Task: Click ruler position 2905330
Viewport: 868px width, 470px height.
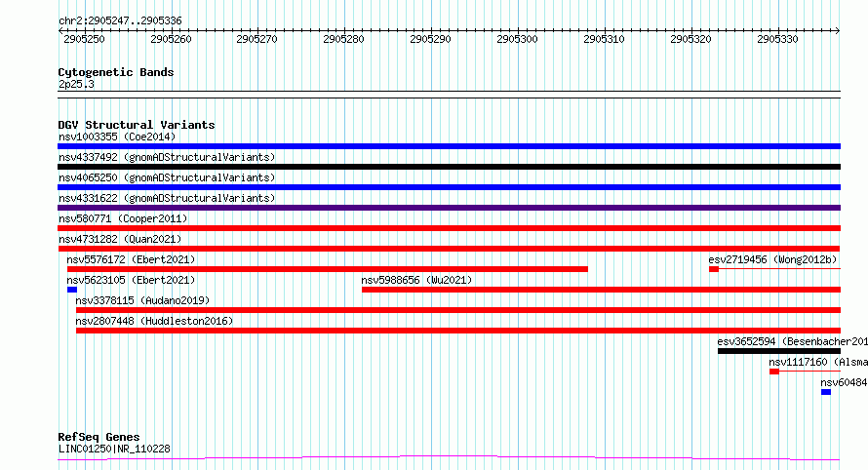Action: pyautogui.click(x=777, y=39)
